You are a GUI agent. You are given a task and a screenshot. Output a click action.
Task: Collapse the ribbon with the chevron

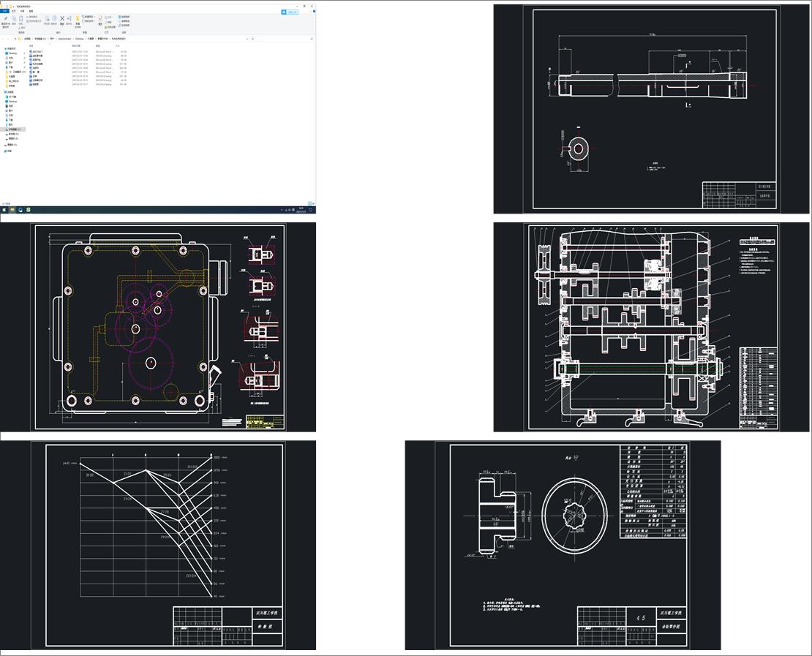[x=311, y=12]
